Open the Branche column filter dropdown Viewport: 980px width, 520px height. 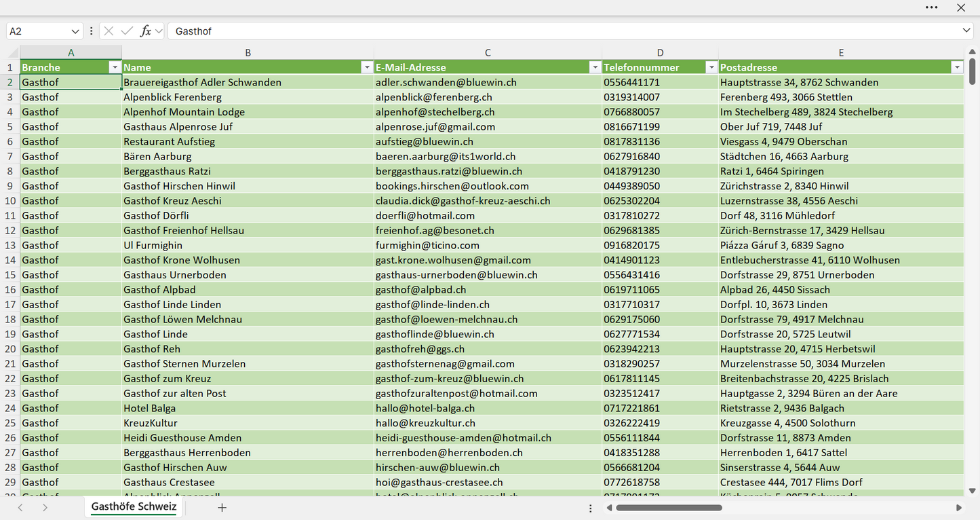[x=115, y=67]
